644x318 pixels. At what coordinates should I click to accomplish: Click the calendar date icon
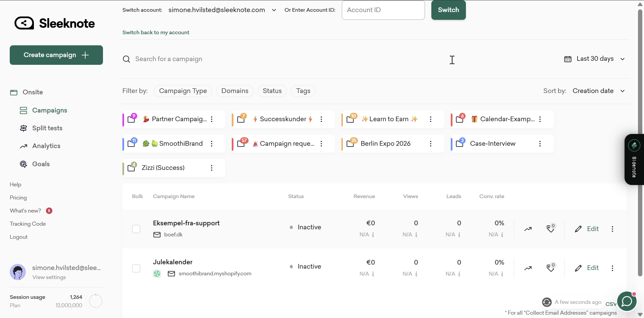(x=568, y=59)
